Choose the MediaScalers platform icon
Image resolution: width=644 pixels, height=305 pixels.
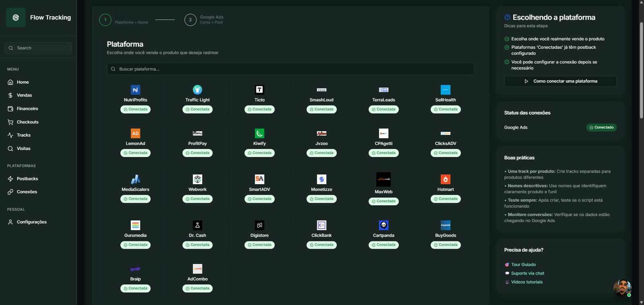click(x=135, y=179)
